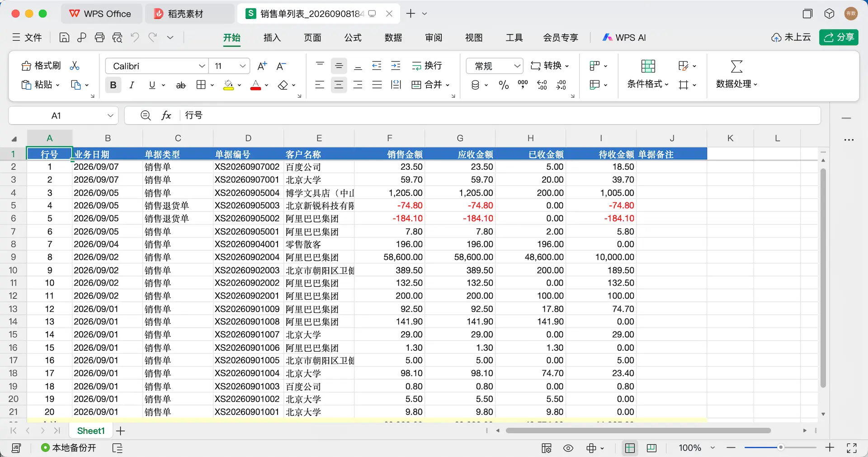Open the 文件 (File) menu
The width and height of the screenshot is (868, 457).
(27, 38)
